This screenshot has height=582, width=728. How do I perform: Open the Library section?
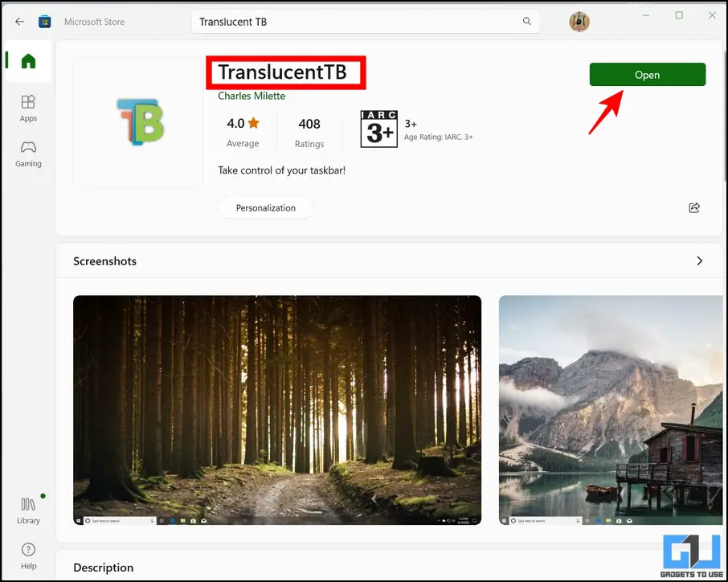tap(28, 510)
